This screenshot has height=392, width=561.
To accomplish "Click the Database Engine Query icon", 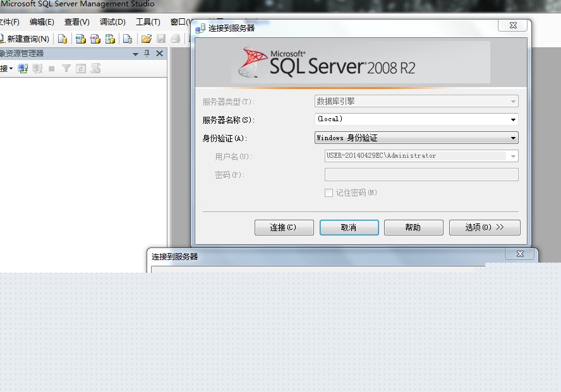I will [63, 39].
